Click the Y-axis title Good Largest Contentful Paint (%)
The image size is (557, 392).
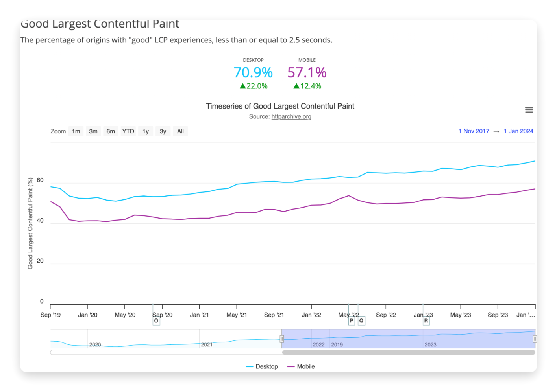click(30, 223)
